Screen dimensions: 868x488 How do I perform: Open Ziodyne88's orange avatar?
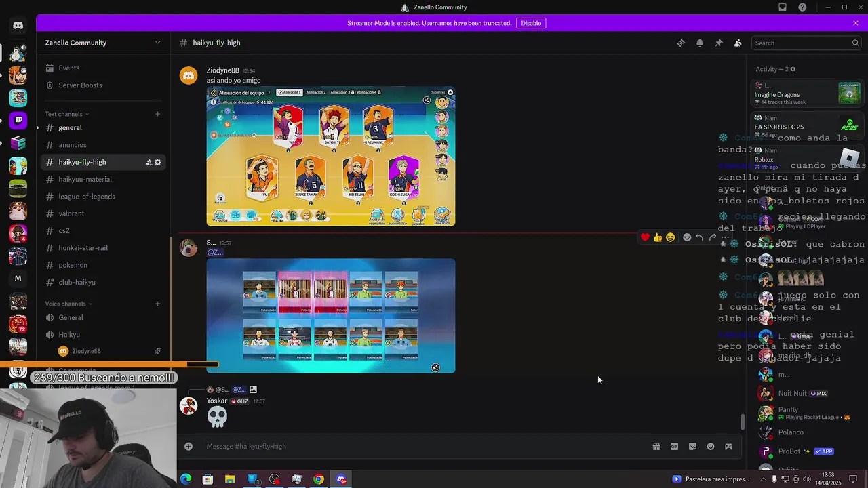pyautogui.click(x=189, y=76)
